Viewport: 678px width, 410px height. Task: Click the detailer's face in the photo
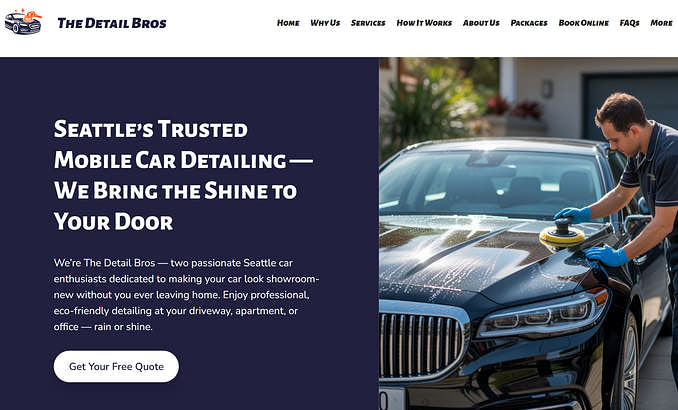pos(620,133)
